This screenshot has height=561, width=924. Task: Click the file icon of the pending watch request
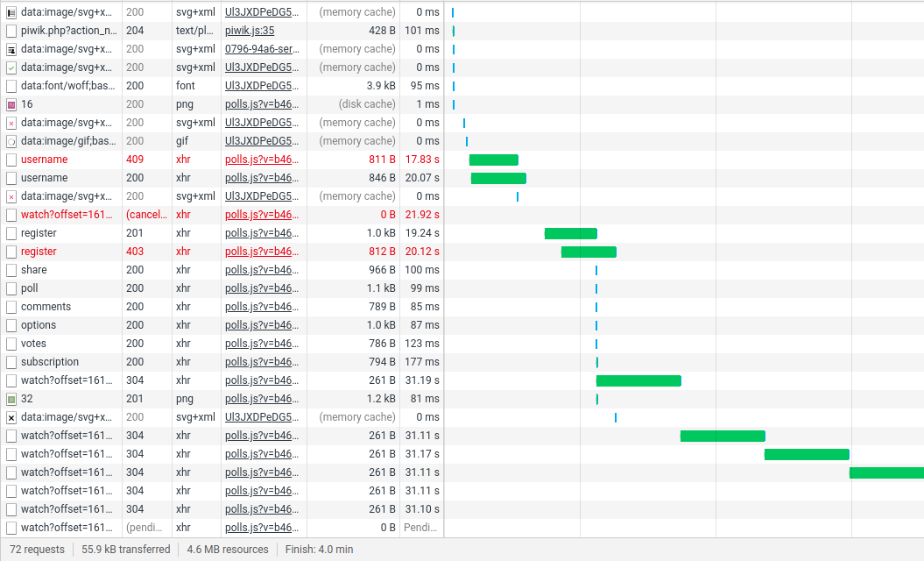tap(11, 528)
